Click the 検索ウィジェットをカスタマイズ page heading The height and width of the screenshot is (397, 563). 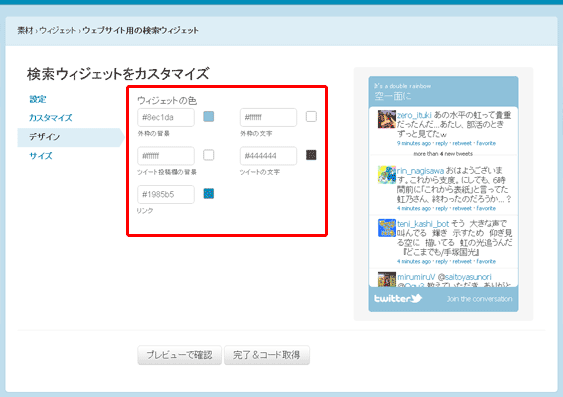pos(118,74)
